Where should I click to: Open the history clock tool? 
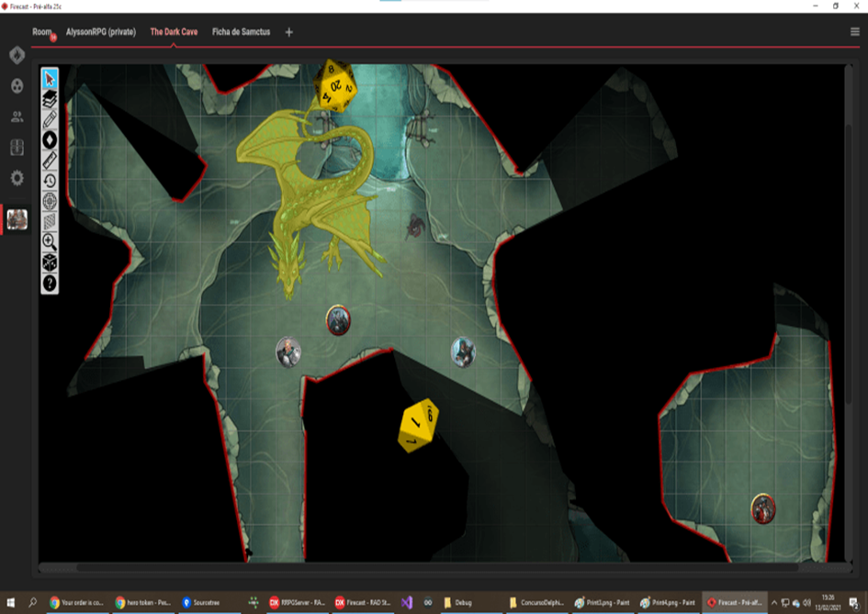pos(50,180)
